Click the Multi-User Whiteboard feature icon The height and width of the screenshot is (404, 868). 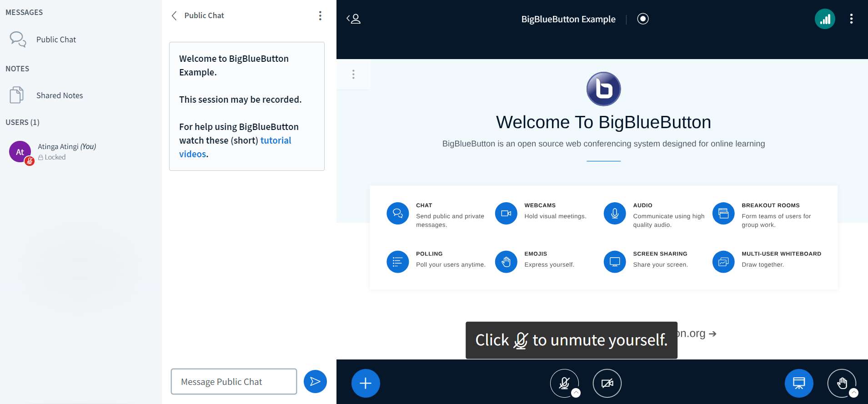click(x=723, y=262)
